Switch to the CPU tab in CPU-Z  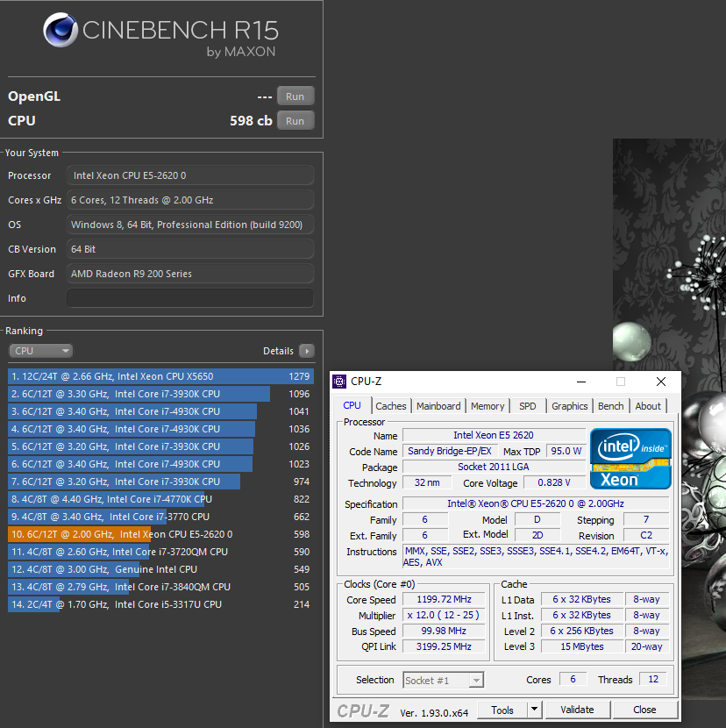click(x=352, y=405)
